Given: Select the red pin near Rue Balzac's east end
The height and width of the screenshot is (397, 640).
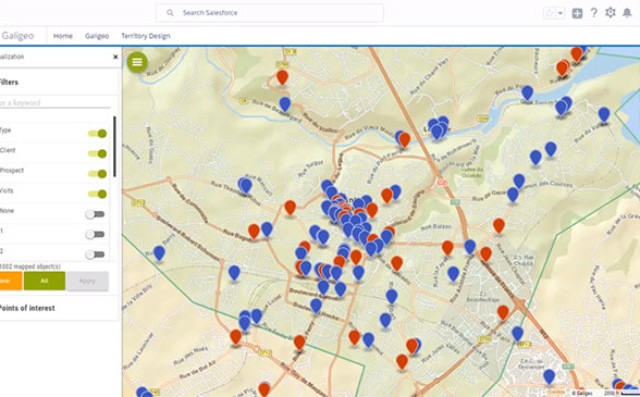Looking at the screenshot, I should click(x=448, y=248).
